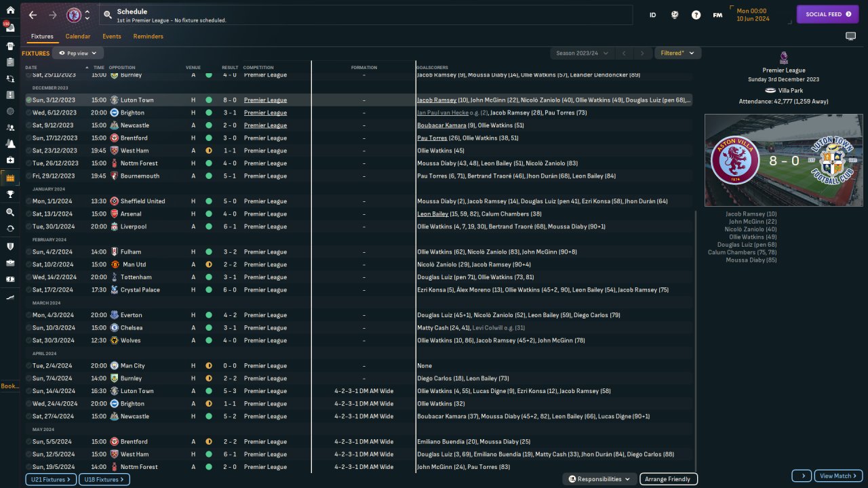Screen dimensions: 868x488
Task: Open the Transfers arrows sidebar icon
Action: [10, 228]
